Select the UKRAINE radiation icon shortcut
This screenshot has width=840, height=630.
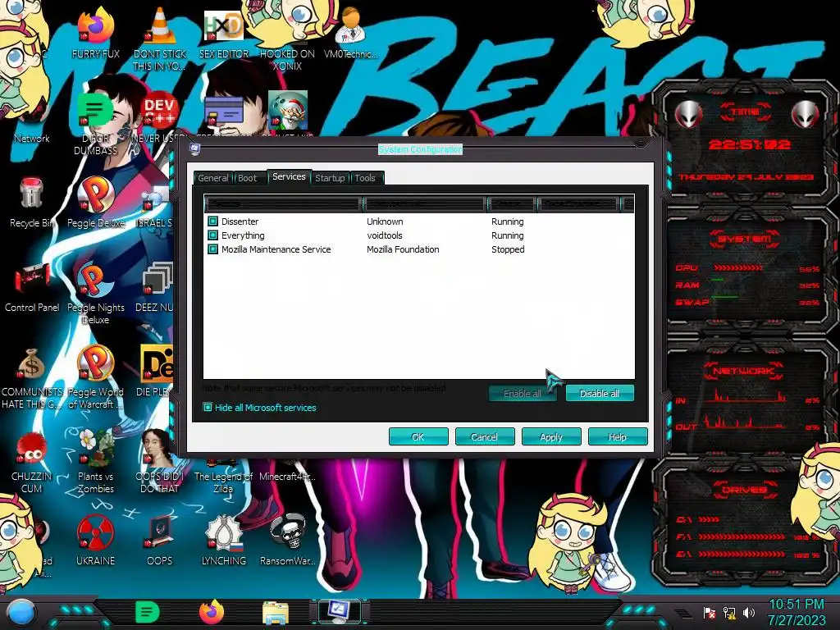tap(96, 540)
